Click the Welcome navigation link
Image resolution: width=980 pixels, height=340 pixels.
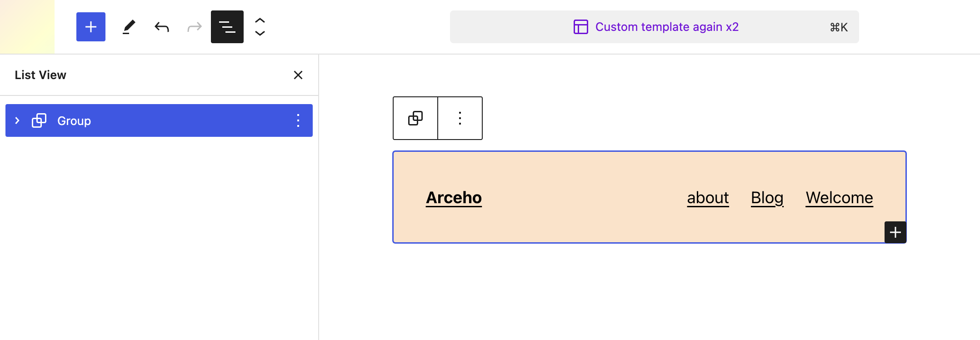pos(839,198)
